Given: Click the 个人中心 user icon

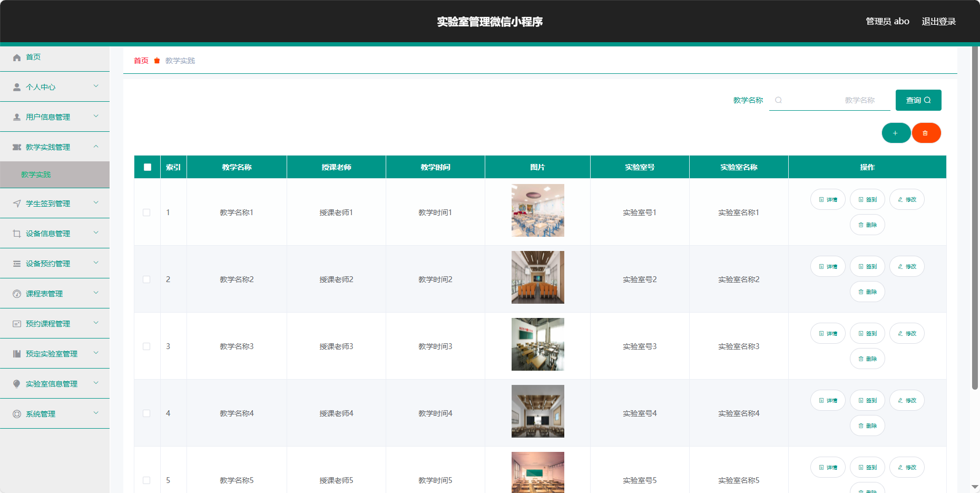Looking at the screenshot, I should (x=17, y=88).
